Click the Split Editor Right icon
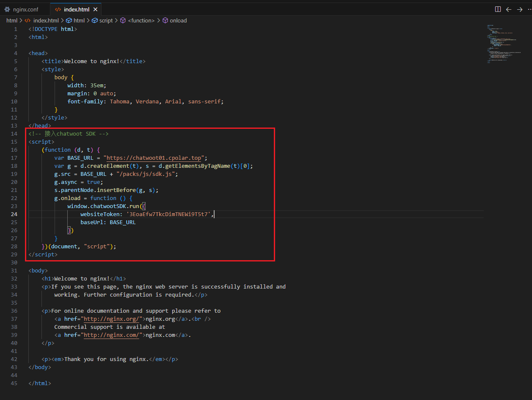This screenshot has width=532, height=400. (498, 9)
